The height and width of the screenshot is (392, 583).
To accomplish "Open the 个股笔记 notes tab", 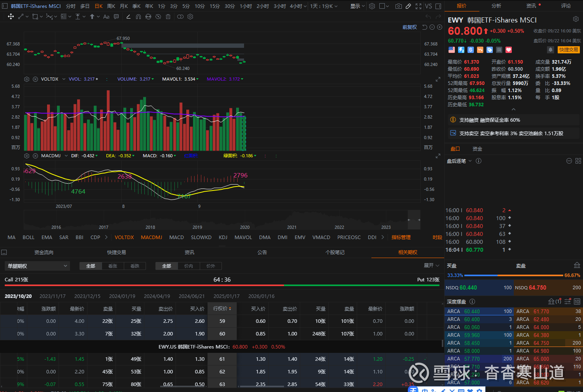I will point(335,253).
